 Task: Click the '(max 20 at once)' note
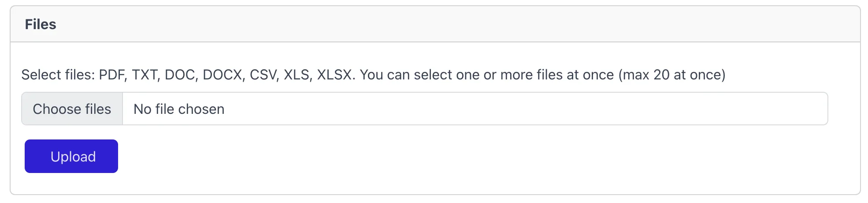tap(671, 75)
